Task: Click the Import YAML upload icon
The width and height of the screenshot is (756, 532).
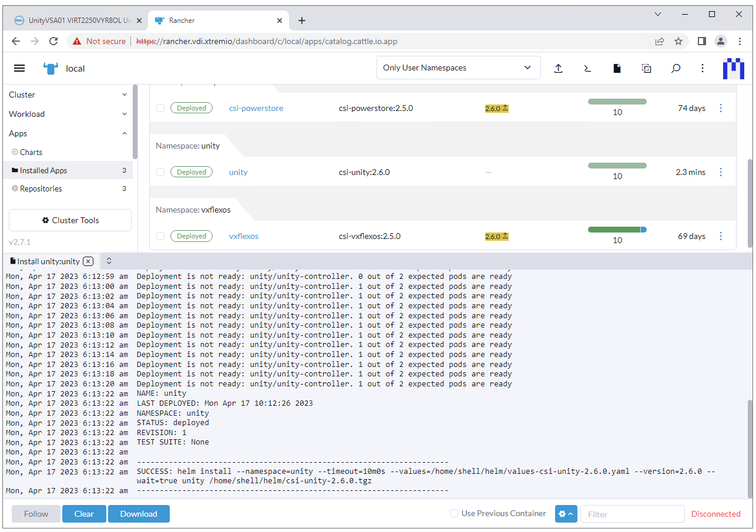Action: click(x=558, y=68)
